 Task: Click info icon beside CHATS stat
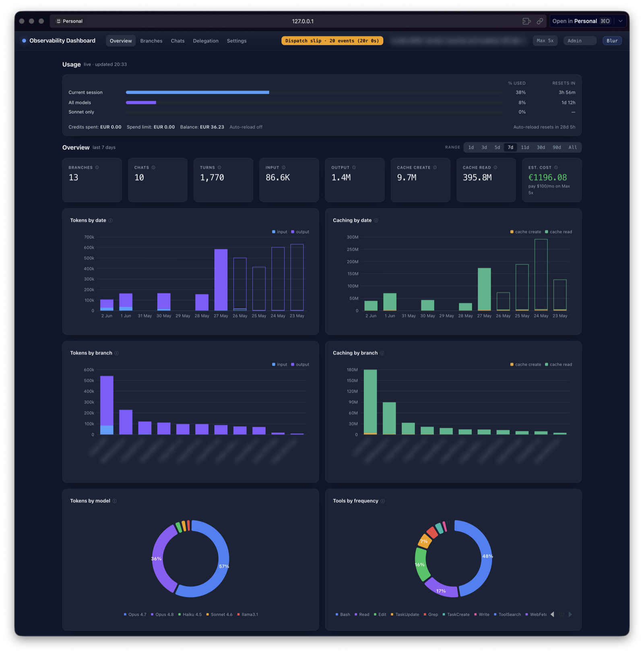coord(153,168)
